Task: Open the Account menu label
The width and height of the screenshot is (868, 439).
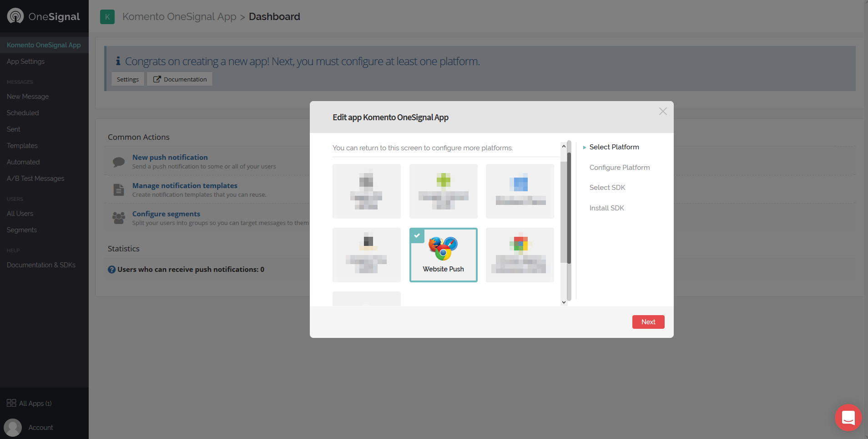Action: [41, 428]
